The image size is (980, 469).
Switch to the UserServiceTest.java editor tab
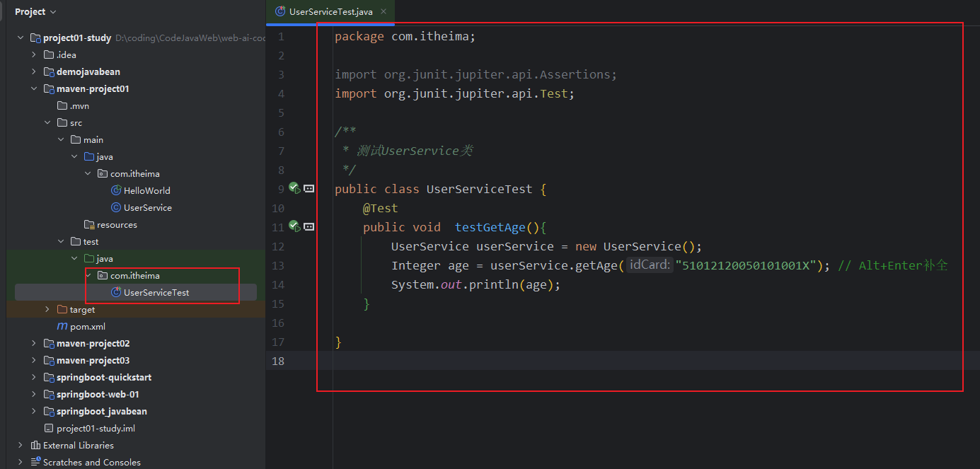(330, 11)
